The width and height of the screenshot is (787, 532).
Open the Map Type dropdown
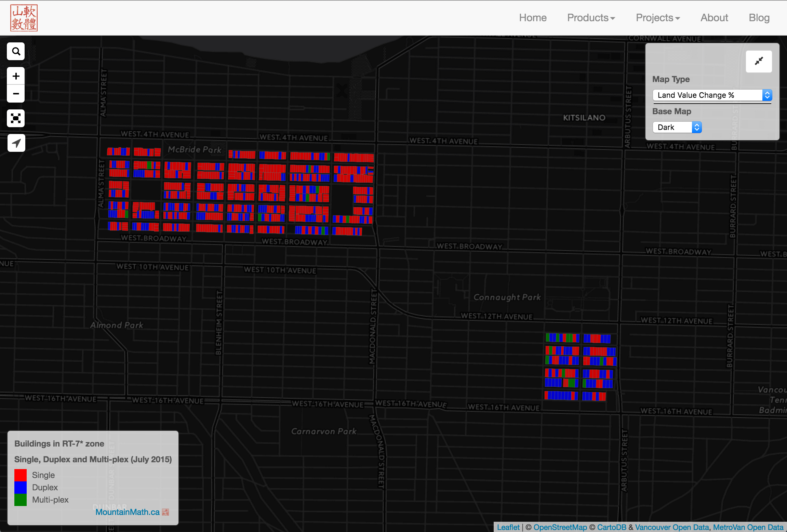tap(712, 95)
